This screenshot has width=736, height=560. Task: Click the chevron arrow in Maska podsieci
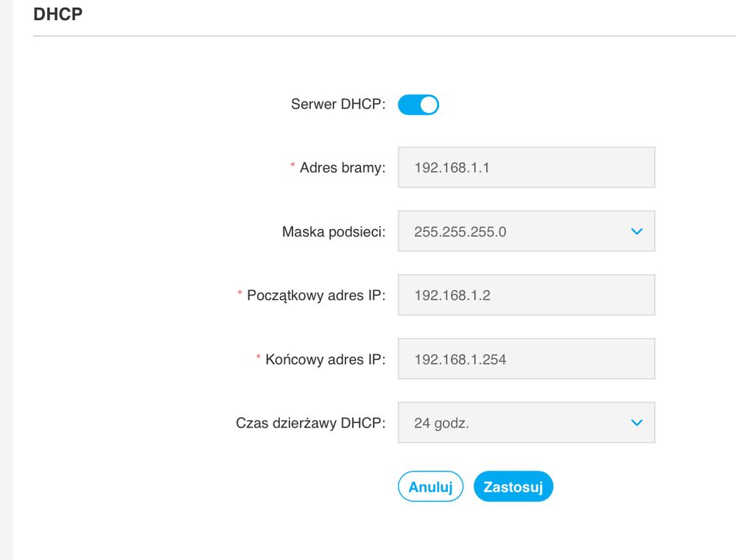(x=637, y=232)
